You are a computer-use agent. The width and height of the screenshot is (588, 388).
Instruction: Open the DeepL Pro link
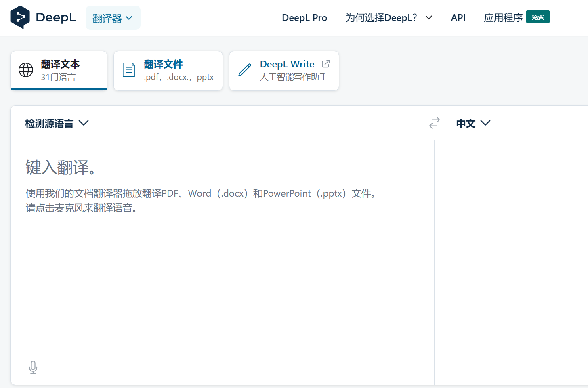304,18
